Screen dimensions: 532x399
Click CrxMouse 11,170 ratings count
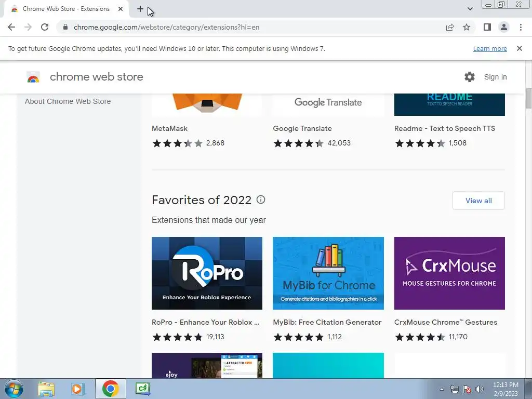click(458, 337)
